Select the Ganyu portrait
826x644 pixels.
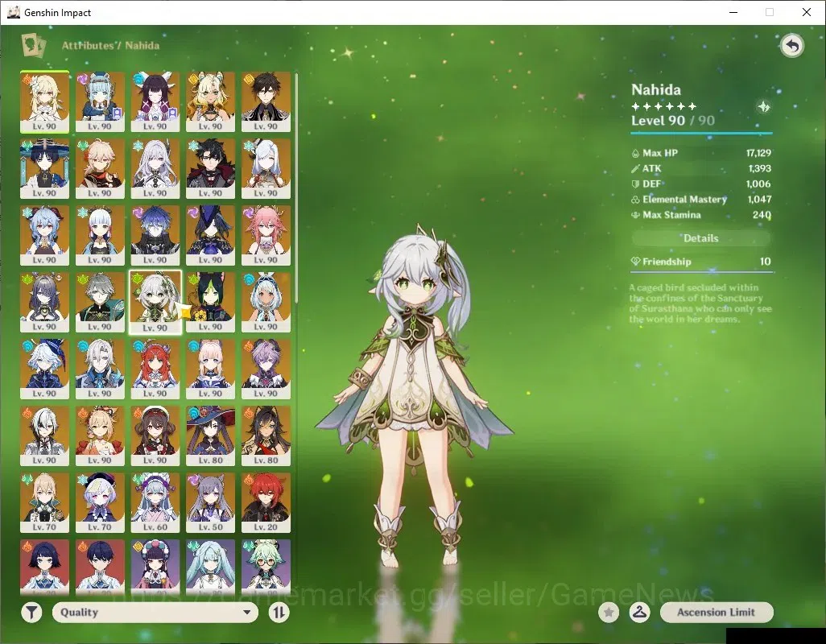[45, 235]
